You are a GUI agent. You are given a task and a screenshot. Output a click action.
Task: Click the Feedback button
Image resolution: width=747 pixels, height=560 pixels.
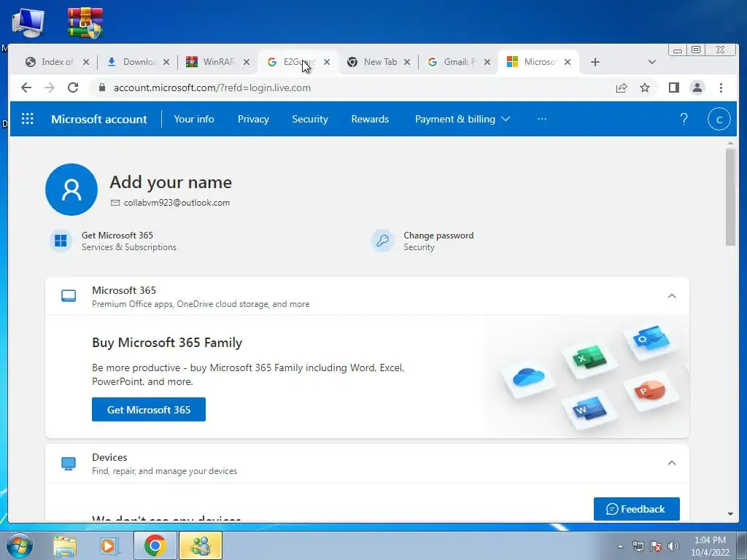pyautogui.click(x=636, y=509)
